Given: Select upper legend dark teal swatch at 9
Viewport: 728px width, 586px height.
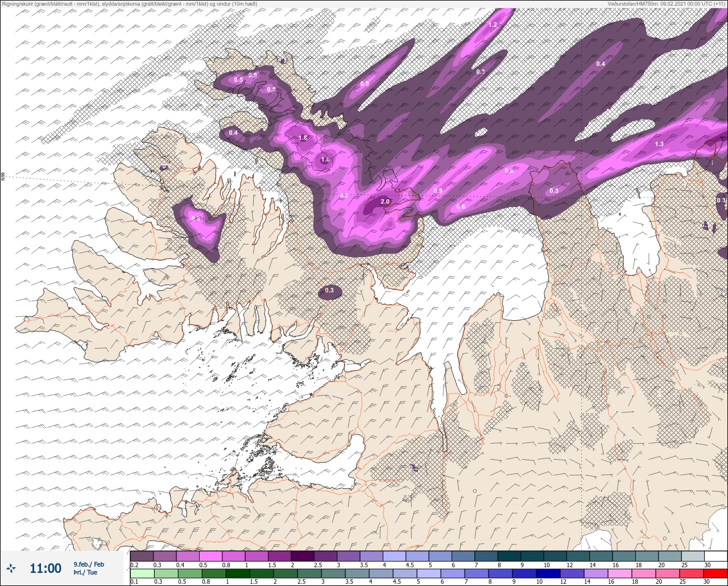Looking at the screenshot, I should [x=532, y=556].
